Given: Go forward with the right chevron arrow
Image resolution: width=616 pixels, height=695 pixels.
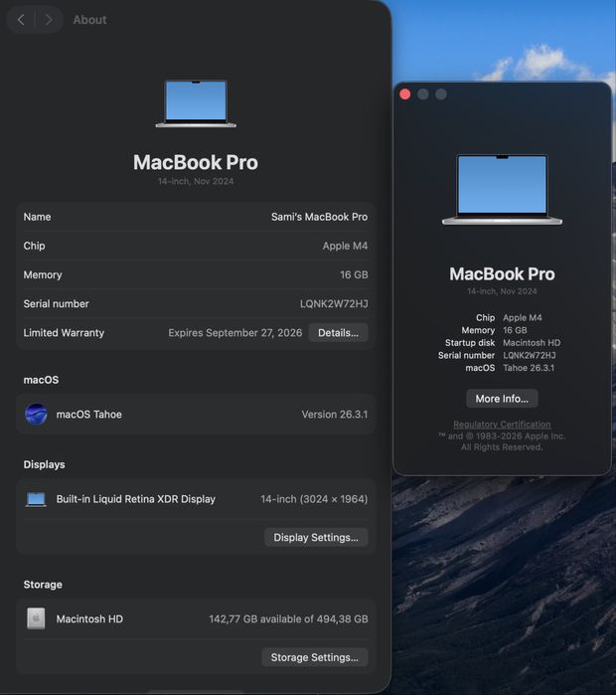Looking at the screenshot, I should click(x=49, y=20).
